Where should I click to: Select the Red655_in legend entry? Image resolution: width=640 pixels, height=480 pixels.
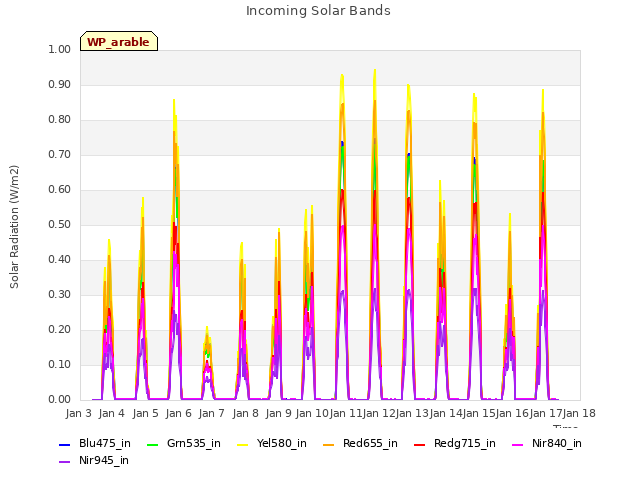click(x=360, y=443)
